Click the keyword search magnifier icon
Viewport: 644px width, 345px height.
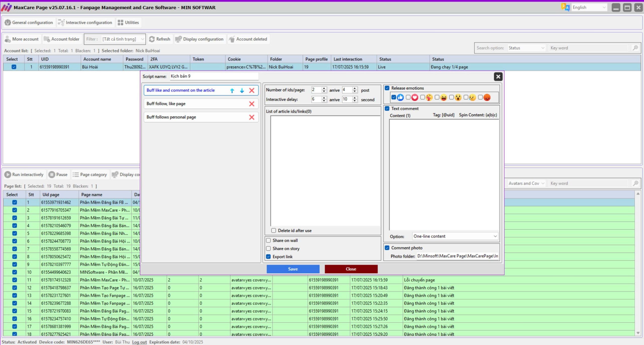635,48
